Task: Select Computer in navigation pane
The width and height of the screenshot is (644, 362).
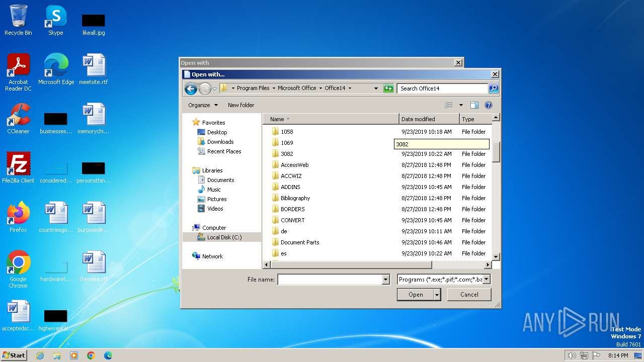Action: point(214,228)
